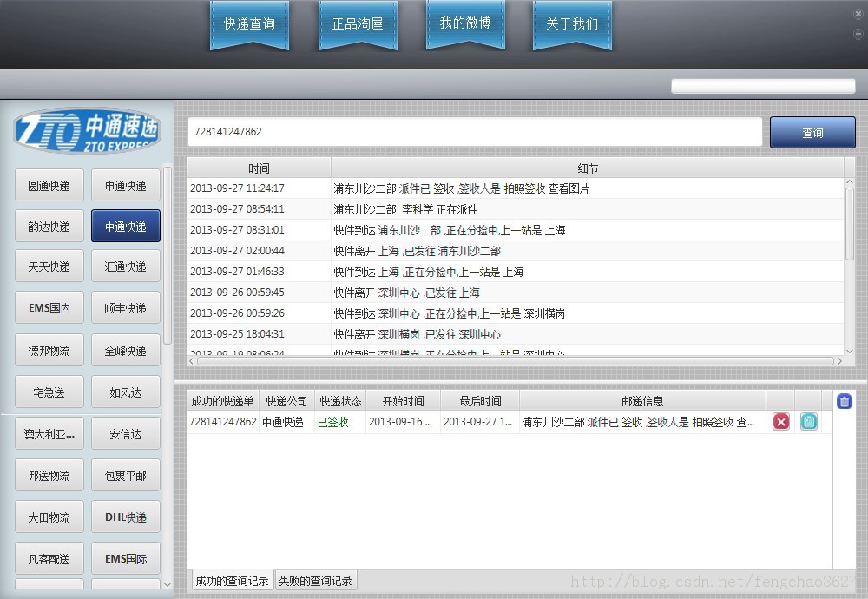Click the tracking details scroll-up arrow
Viewport: 868px width, 599px height.
850,182
